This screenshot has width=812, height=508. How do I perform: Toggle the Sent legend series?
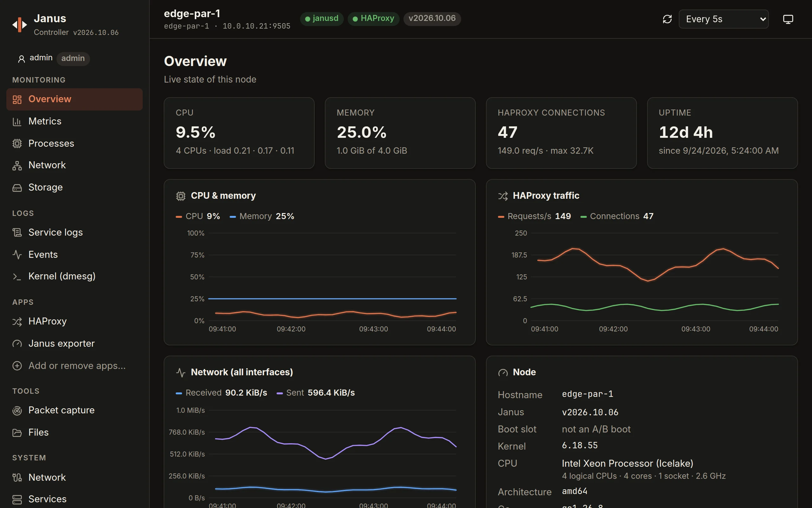pos(315,393)
